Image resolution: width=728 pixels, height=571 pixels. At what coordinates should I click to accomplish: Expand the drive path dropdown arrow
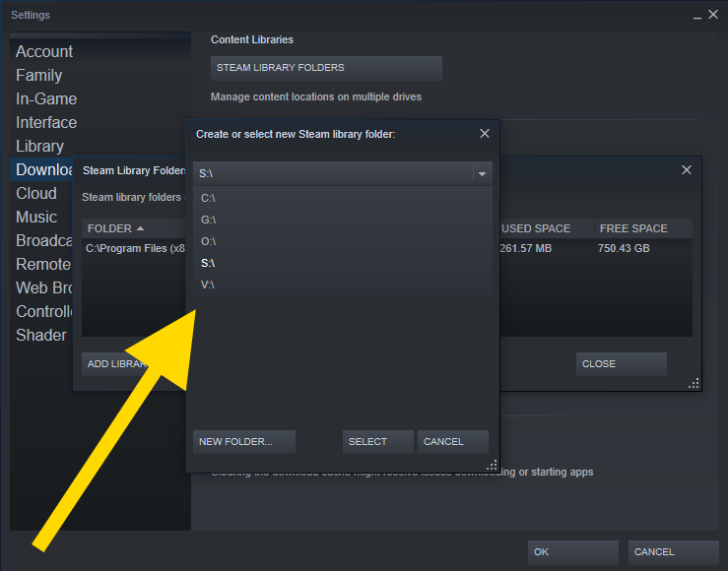point(481,174)
